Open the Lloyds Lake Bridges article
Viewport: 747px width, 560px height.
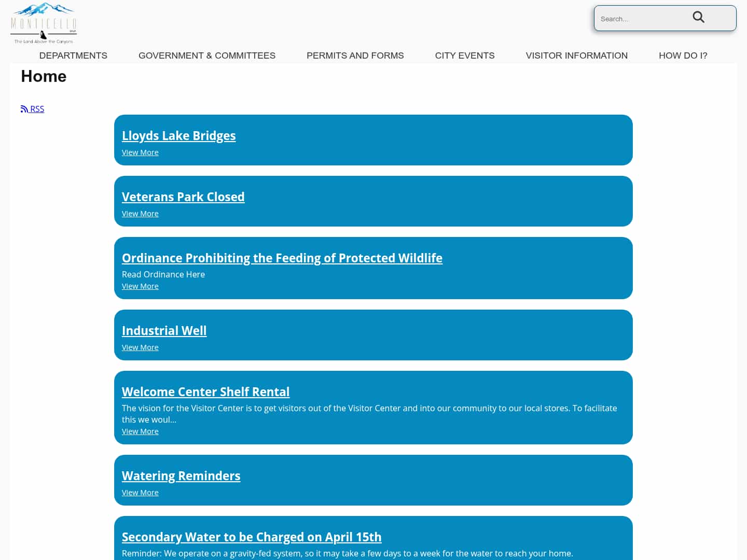click(178, 135)
